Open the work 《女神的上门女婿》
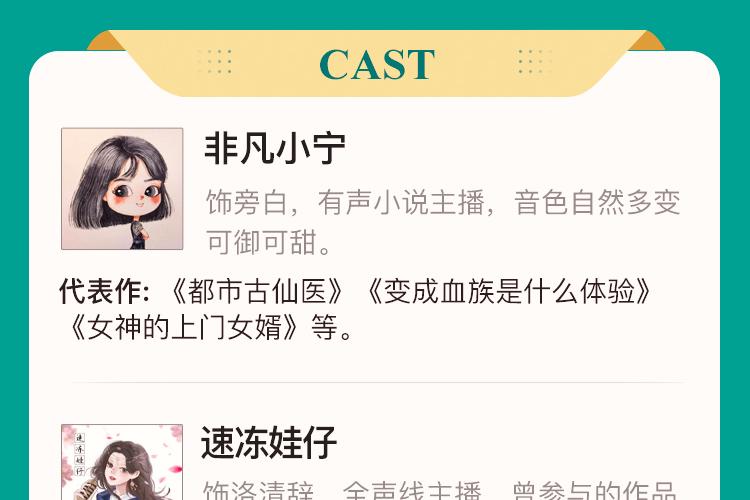 coord(184,327)
